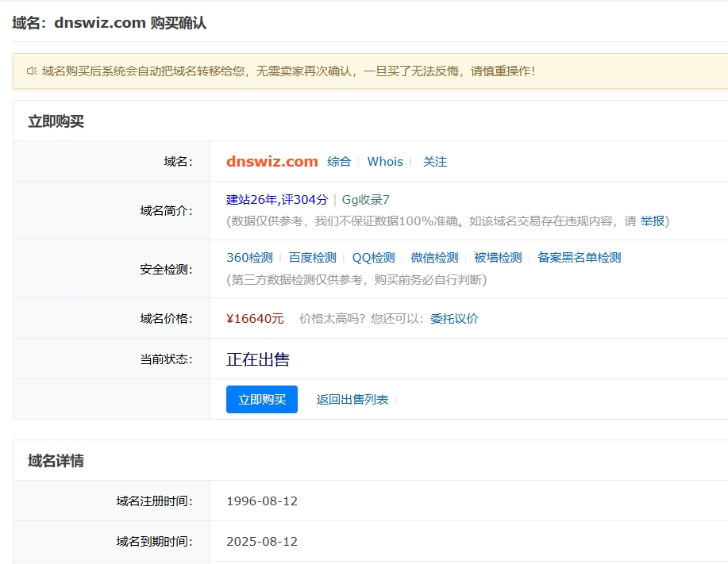Click the speaker icon in the notice bar
Viewport: 728px width, 564px height.
coord(32,71)
